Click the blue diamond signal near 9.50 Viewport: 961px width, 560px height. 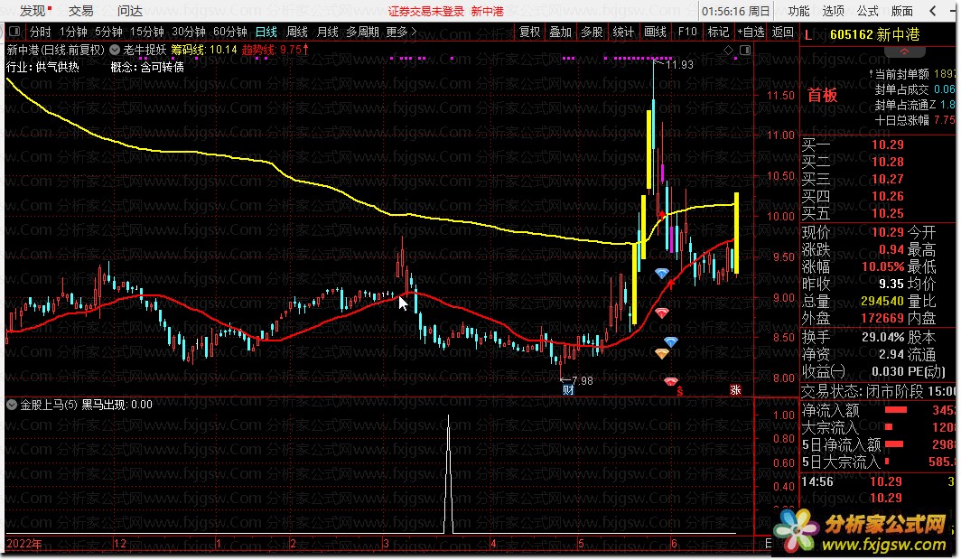(662, 274)
